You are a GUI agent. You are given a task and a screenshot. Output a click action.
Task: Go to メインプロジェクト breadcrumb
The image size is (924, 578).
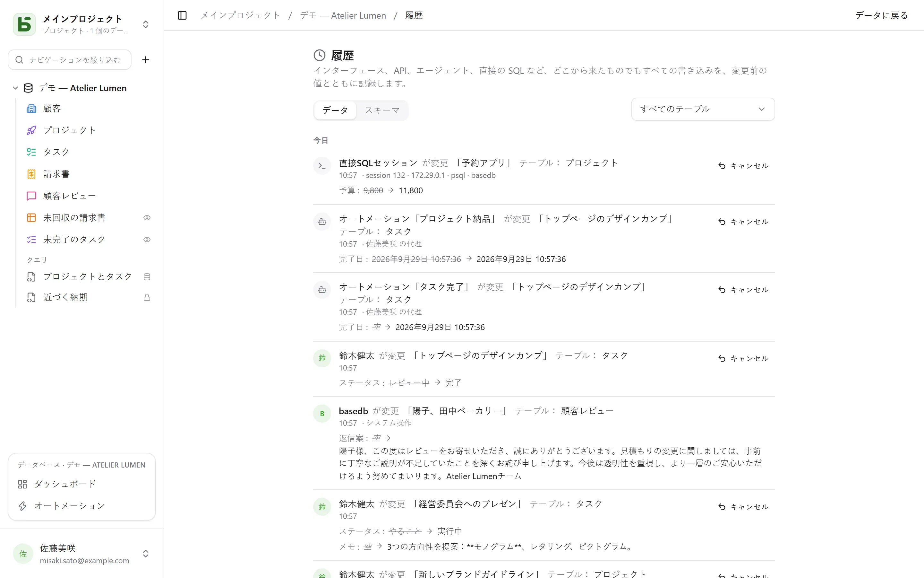(x=241, y=15)
